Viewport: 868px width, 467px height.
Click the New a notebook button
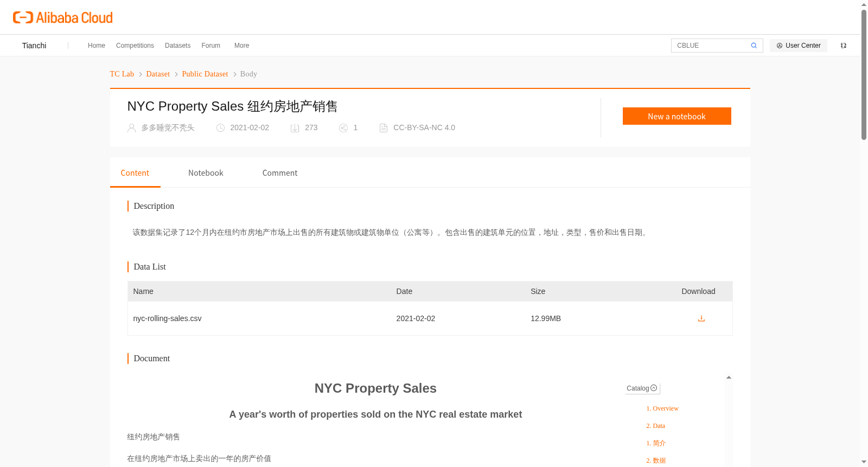click(x=676, y=116)
